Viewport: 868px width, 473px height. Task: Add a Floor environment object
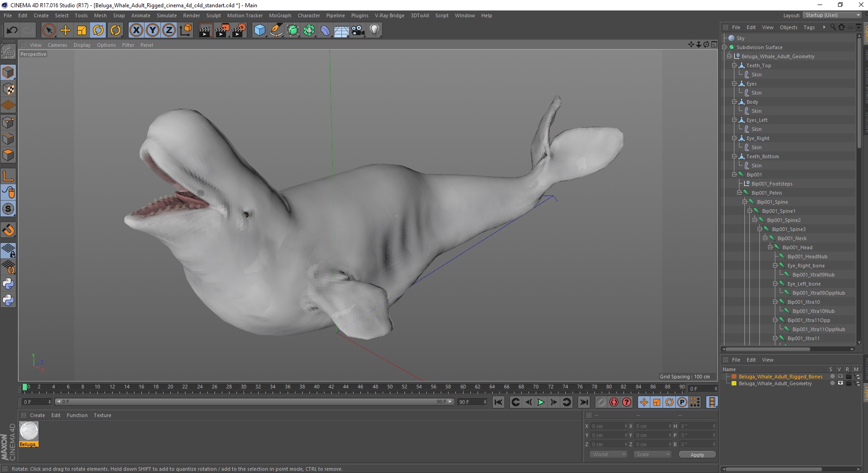pos(342,30)
